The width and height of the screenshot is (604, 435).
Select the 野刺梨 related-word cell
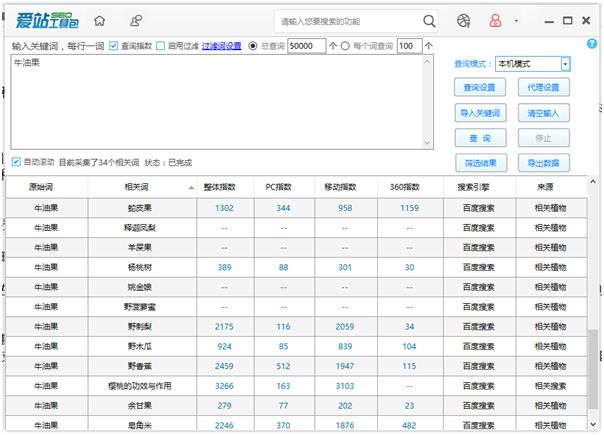(x=142, y=327)
